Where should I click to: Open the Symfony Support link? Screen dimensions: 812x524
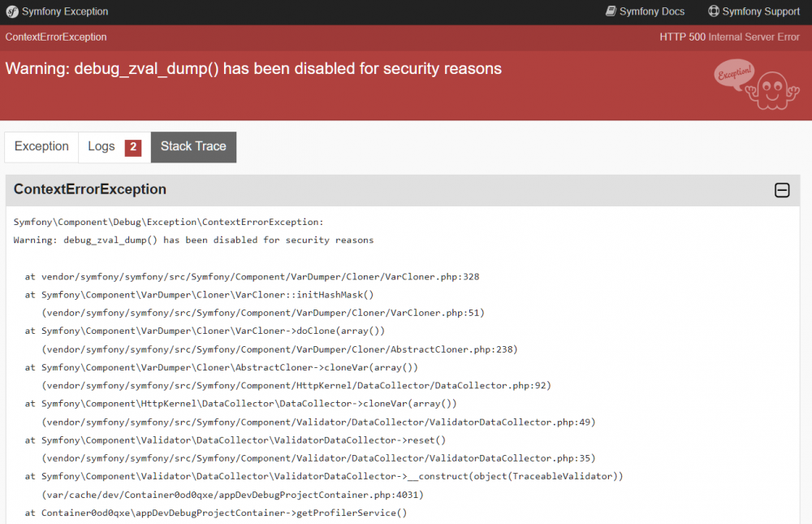[x=761, y=11]
